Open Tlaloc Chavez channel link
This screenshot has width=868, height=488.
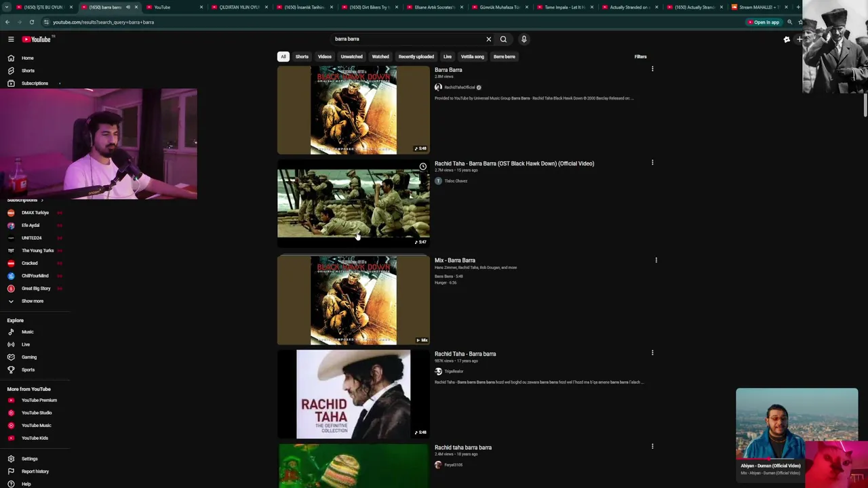click(x=456, y=181)
